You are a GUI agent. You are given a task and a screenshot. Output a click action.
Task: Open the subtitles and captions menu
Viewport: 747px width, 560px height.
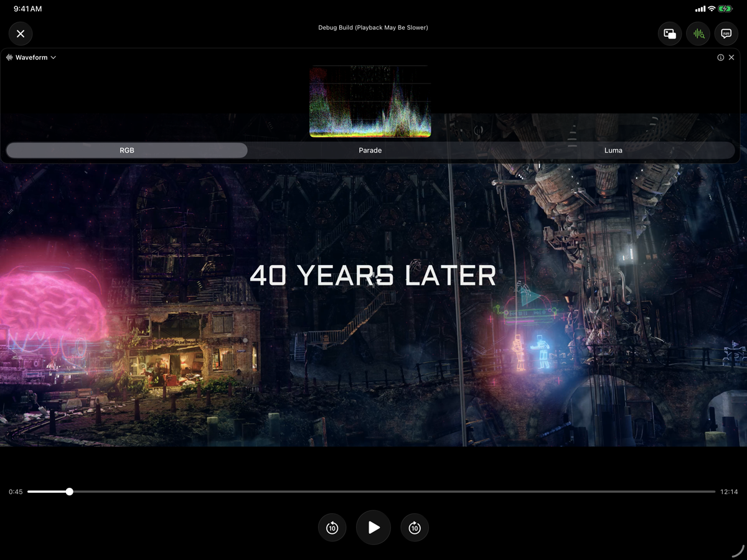726,34
